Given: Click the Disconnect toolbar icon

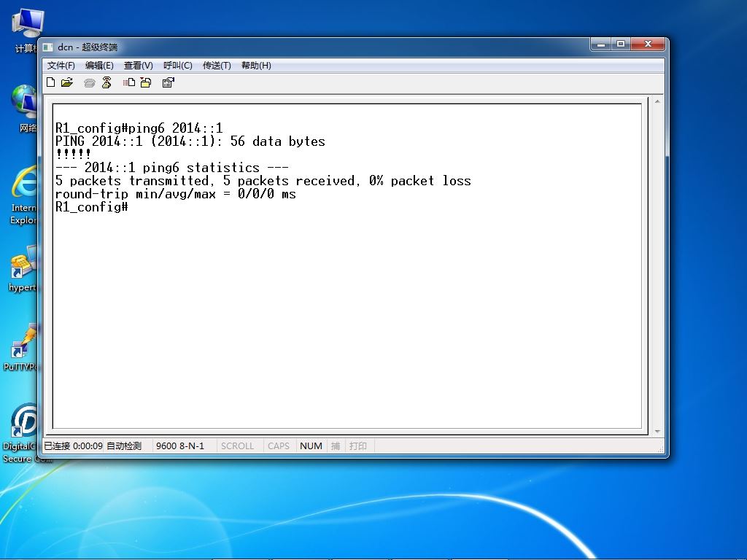Looking at the screenshot, I should tap(107, 82).
